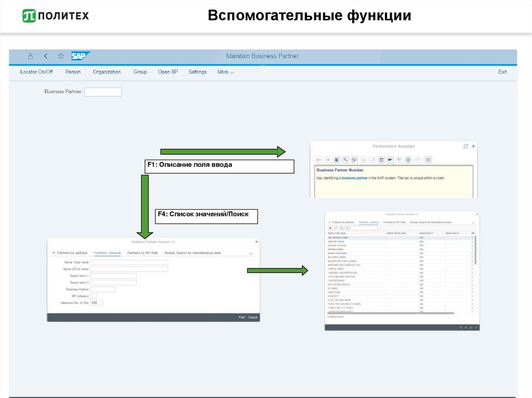Expand the Performance Assistant window to full size
Viewport: 532px width, 398px height.
465,146
